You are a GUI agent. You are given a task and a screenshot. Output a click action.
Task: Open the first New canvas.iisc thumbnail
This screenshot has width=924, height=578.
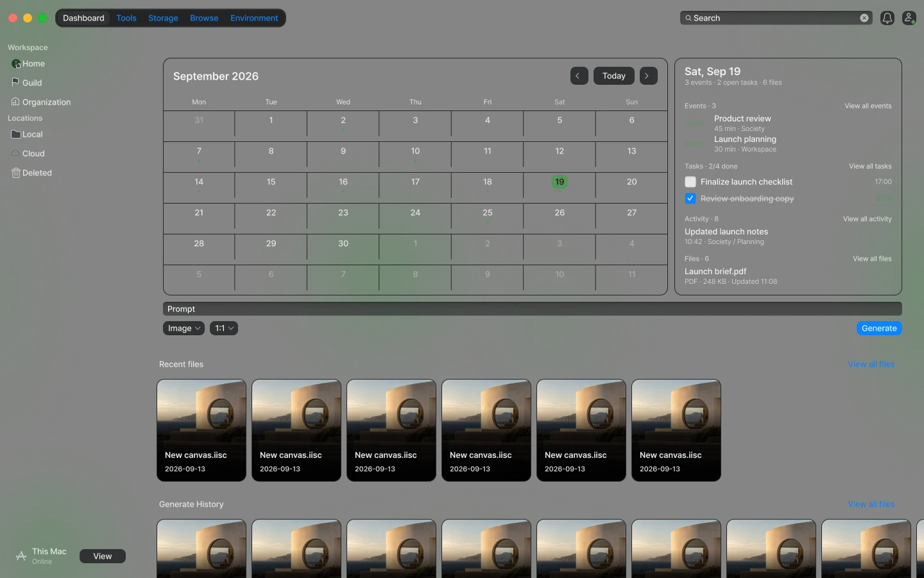point(201,430)
